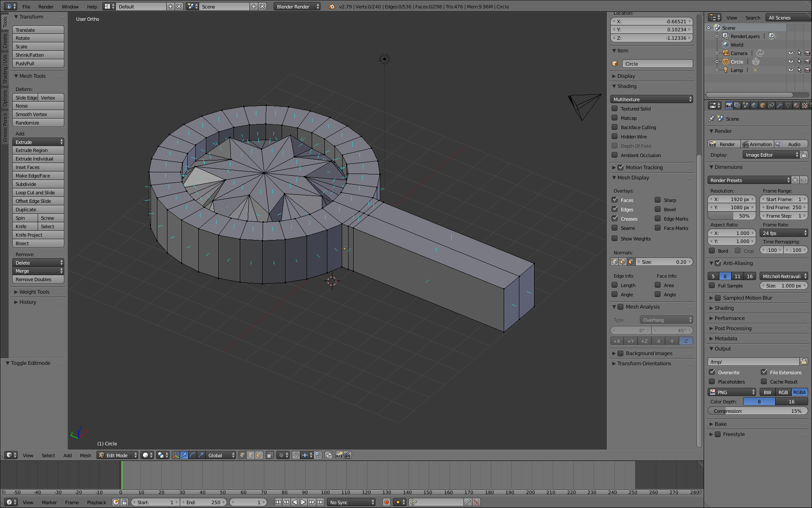Click the Inset Faces button
812x508 pixels.
tap(38, 167)
